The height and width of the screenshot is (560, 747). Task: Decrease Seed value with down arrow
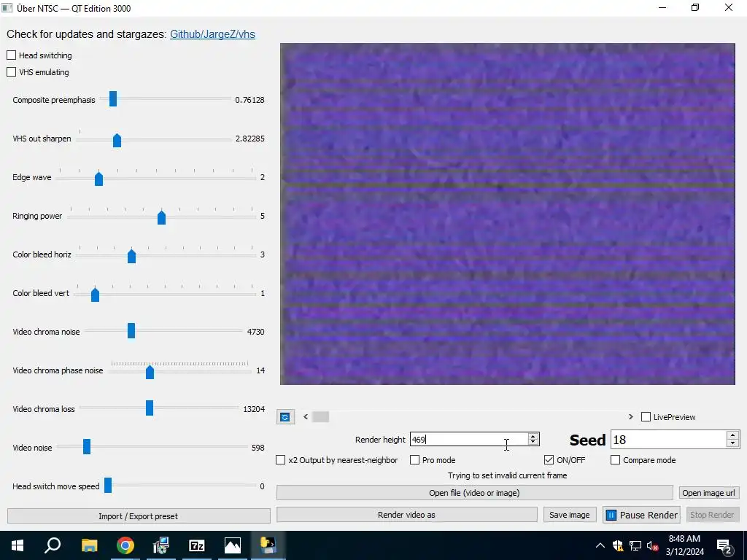pyautogui.click(x=732, y=443)
